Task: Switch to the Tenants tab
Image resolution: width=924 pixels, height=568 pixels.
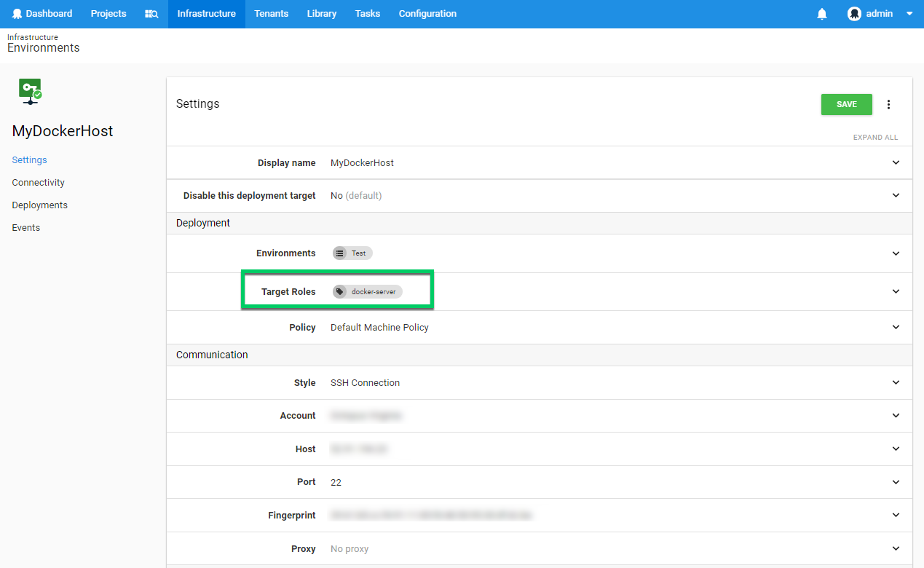Action: point(271,14)
